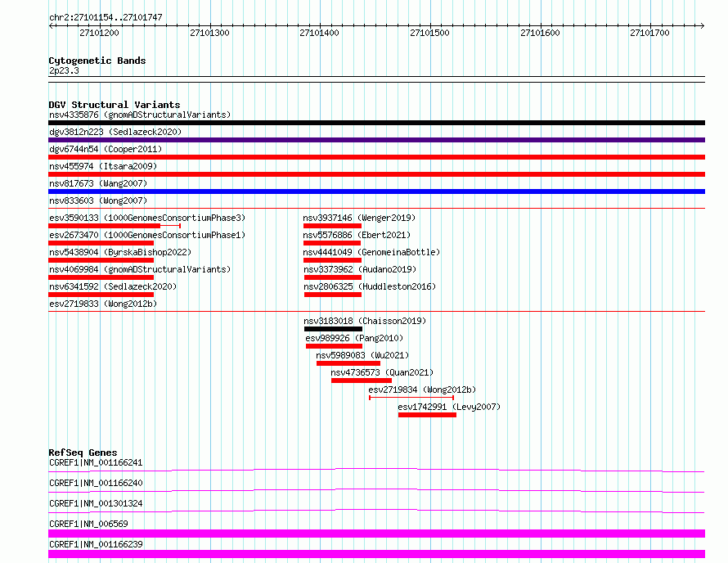
Task: Click the red nsv4441049 variant bar
Action: coord(332,260)
